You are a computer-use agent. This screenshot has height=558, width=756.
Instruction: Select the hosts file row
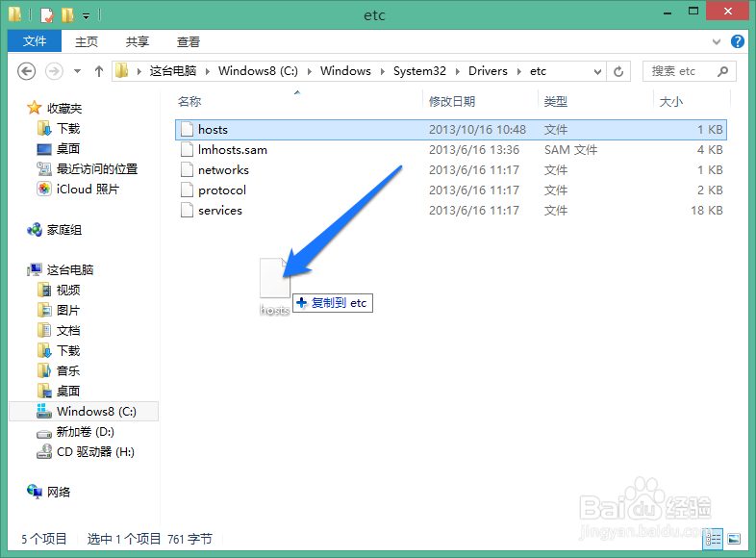pyautogui.click(x=451, y=130)
